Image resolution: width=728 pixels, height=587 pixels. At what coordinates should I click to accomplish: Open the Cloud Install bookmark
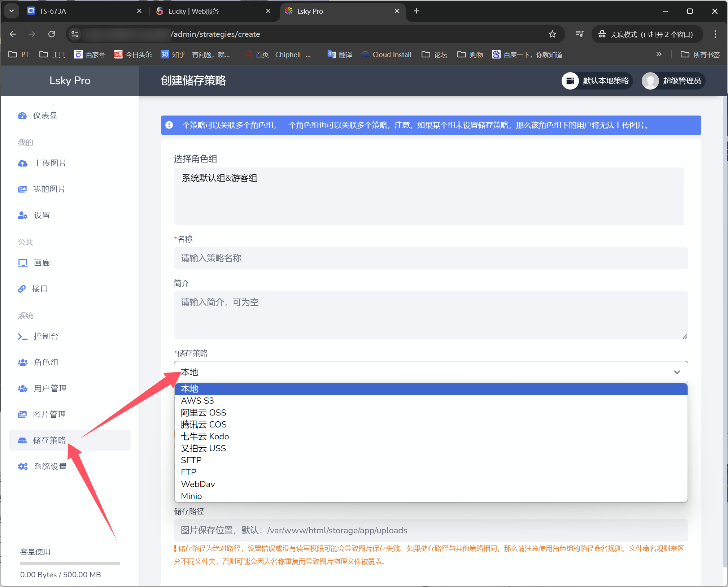(x=387, y=55)
